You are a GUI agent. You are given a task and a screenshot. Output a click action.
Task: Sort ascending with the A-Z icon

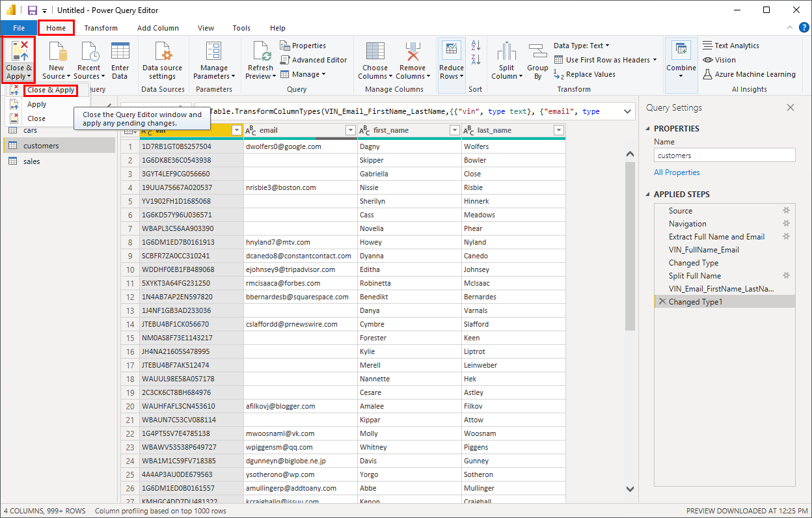click(x=476, y=45)
